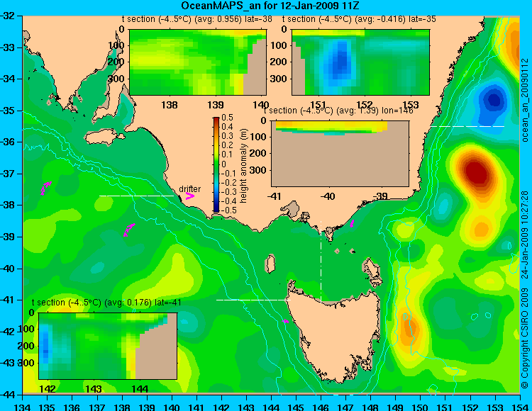This screenshot has width=532, height=411.
Task: Click the '-32' label on the left latitude axis
Action: point(8,16)
